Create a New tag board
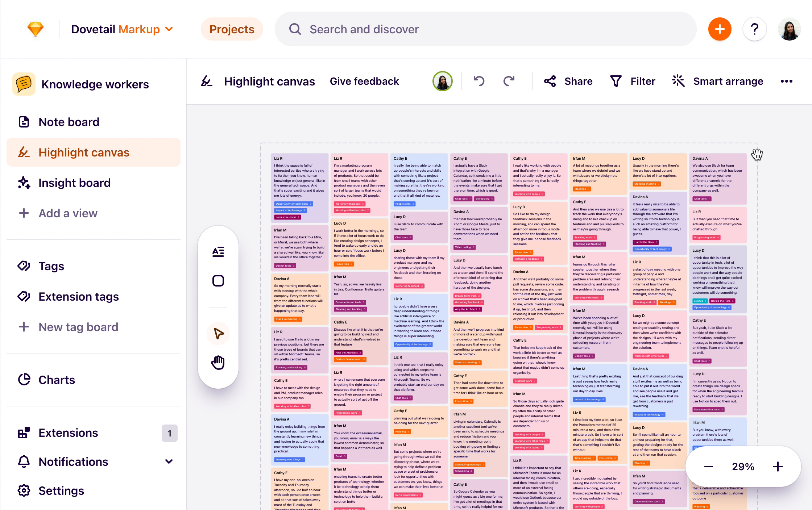 (x=78, y=327)
